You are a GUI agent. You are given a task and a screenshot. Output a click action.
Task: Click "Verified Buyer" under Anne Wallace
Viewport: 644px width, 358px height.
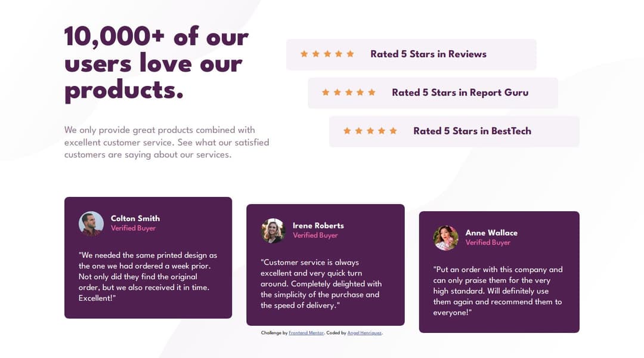[x=488, y=243]
